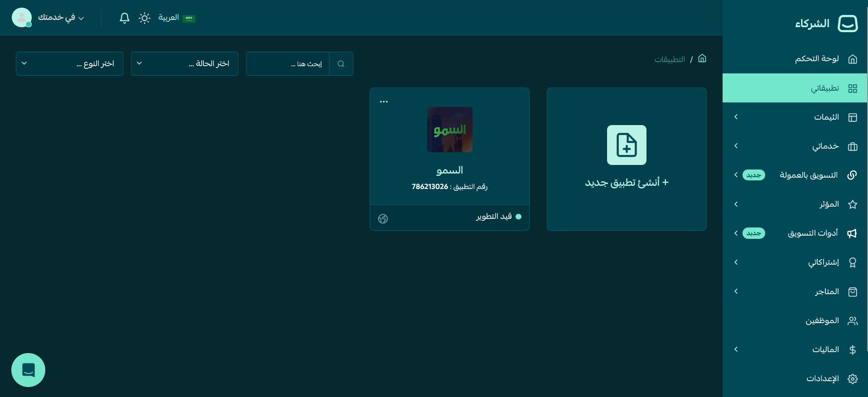Click the جديد badge on أدوات التسويق
The width and height of the screenshot is (868, 397).
754,233
